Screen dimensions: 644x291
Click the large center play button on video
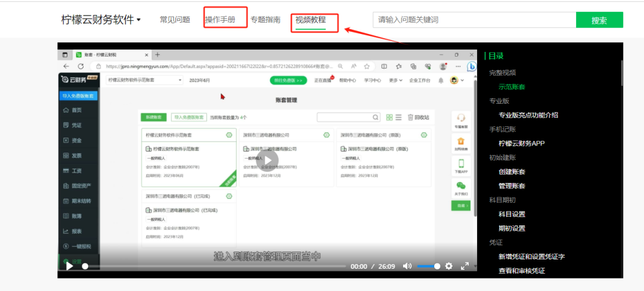[267, 160]
